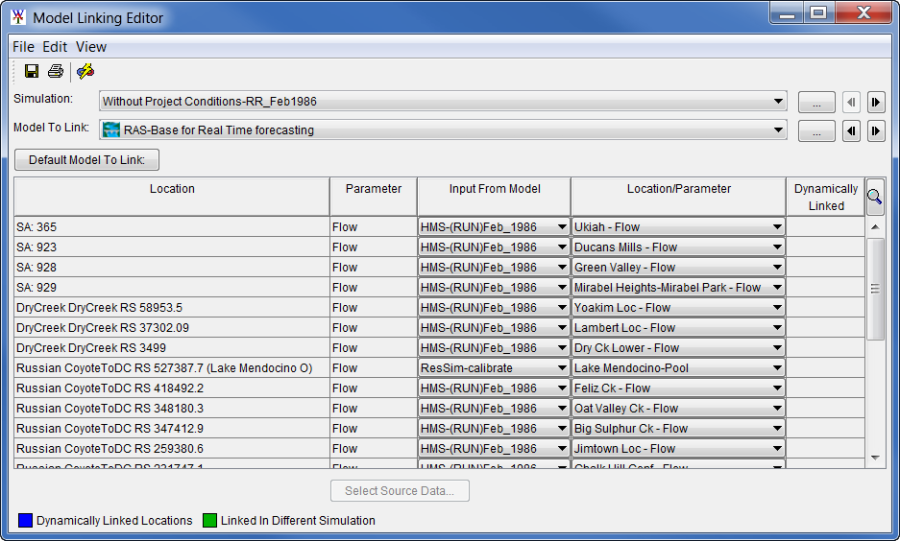Viewport: 900px width, 541px height.
Task: Open the ResSim-calibrate model dropdown
Action: tap(494, 368)
